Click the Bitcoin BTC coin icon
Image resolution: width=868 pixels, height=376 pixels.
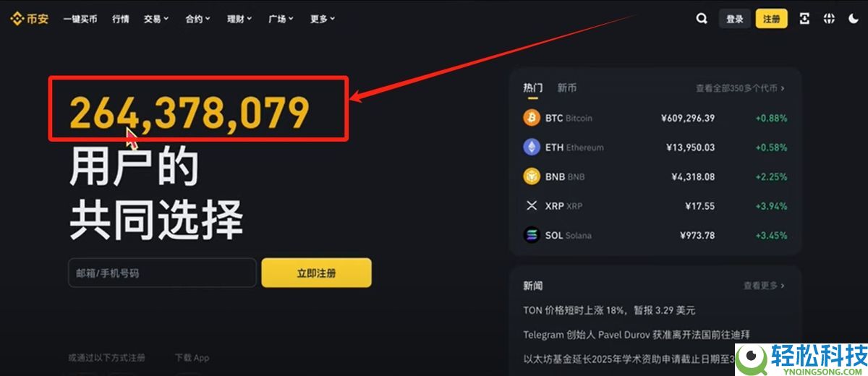click(x=532, y=118)
